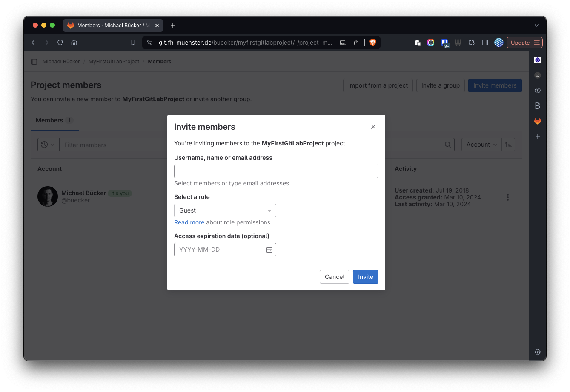
Task: Click the GitLab fox icon in sidebar
Action: 538,121
